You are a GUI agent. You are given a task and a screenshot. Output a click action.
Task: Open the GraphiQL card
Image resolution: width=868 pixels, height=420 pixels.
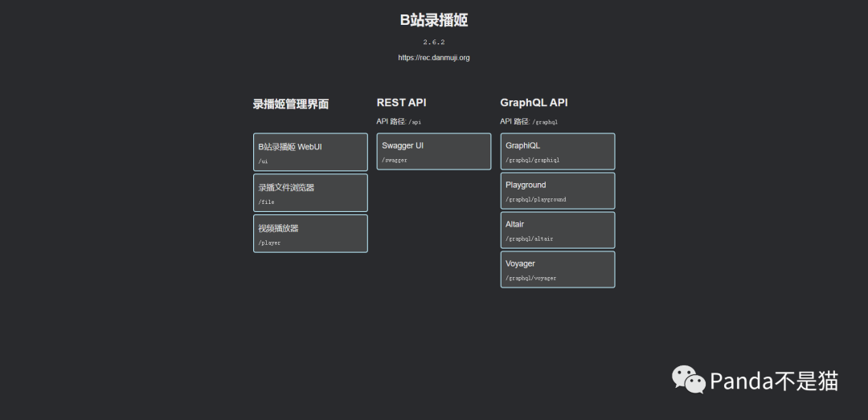tap(558, 152)
